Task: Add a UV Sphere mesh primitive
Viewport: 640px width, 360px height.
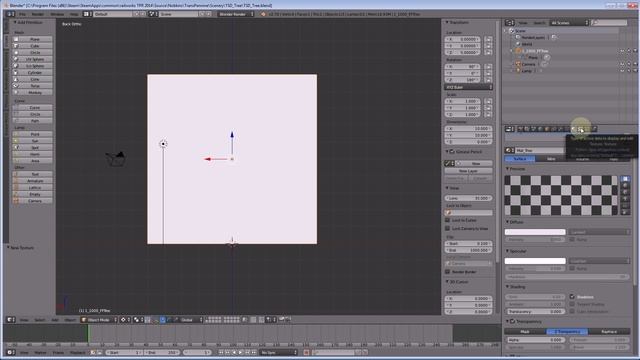Action: [x=33, y=59]
